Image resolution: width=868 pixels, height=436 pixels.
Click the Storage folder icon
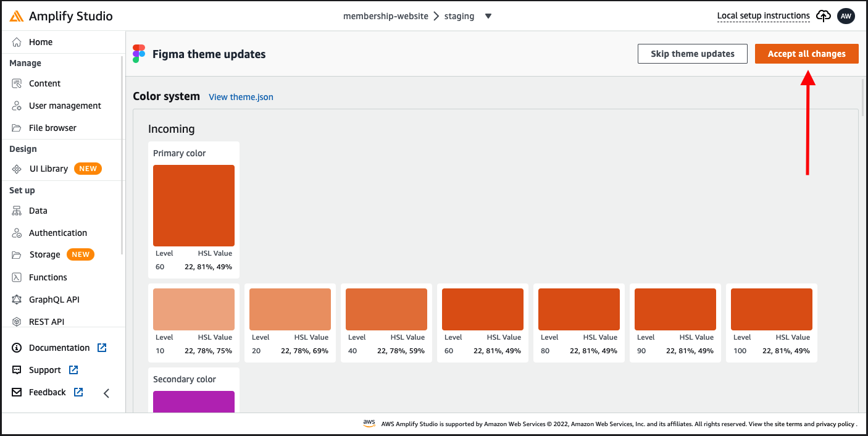pyautogui.click(x=17, y=254)
